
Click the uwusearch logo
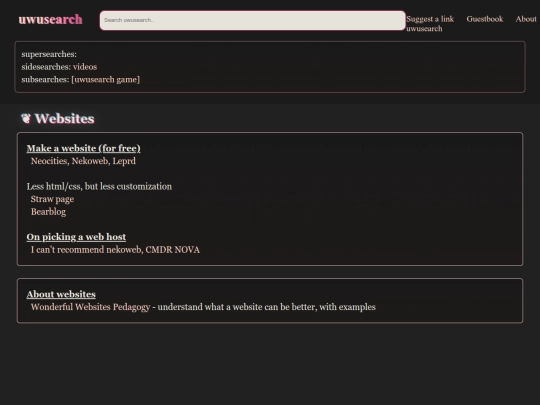[x=51, y=20]
